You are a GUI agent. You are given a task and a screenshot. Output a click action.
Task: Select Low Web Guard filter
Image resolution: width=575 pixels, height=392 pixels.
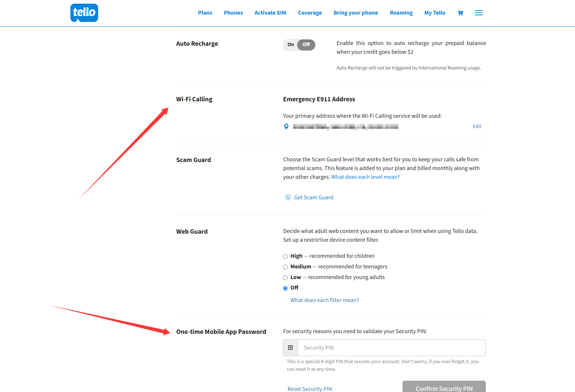click(285, 278)
